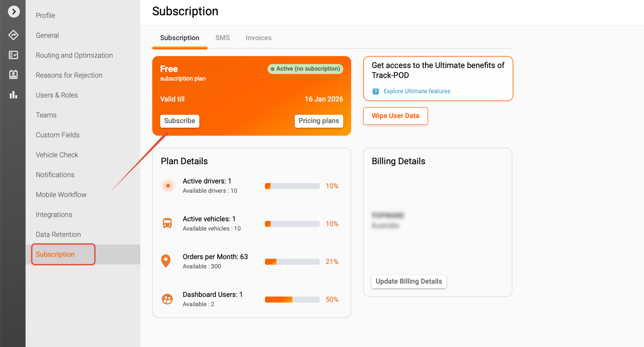Click the blue help icon beside Explore
The height and width of the screenshot is (347, 644).
point(376,91)
